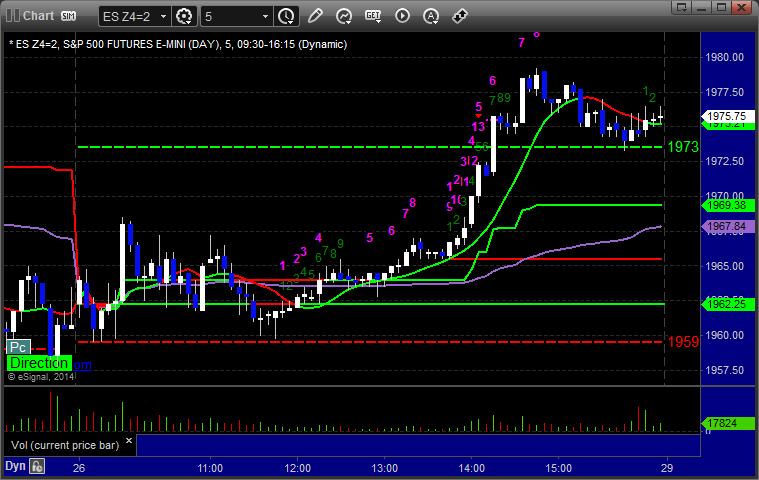Select the pencil drawing tool
Viewport: 759px width, 480px height.
(x=315, y=16)
